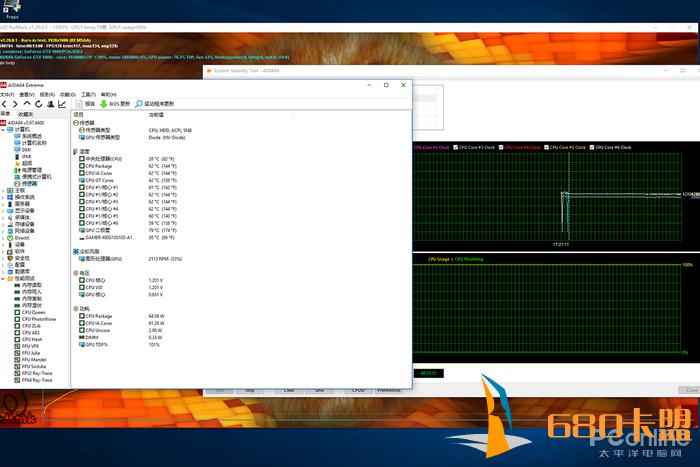This screenshot has height=467, width=700.
Task: Open the 内存读取 benchmark
Action: tap(29, 285)
